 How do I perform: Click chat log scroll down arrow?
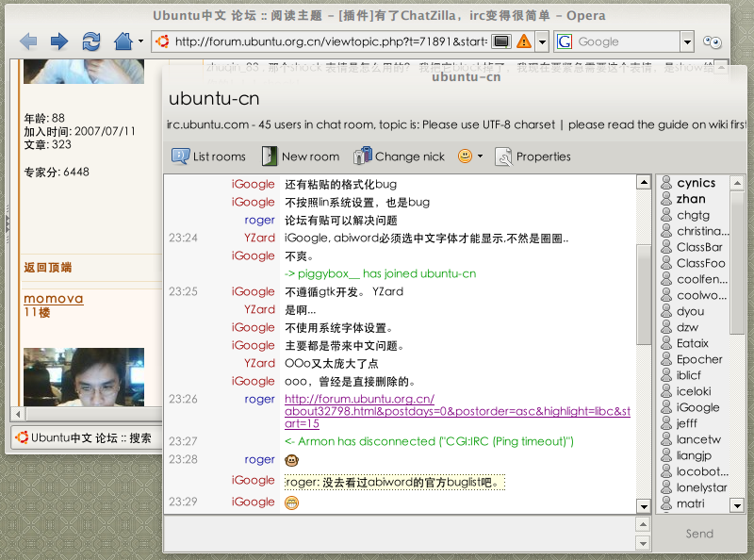click(644, 506)
